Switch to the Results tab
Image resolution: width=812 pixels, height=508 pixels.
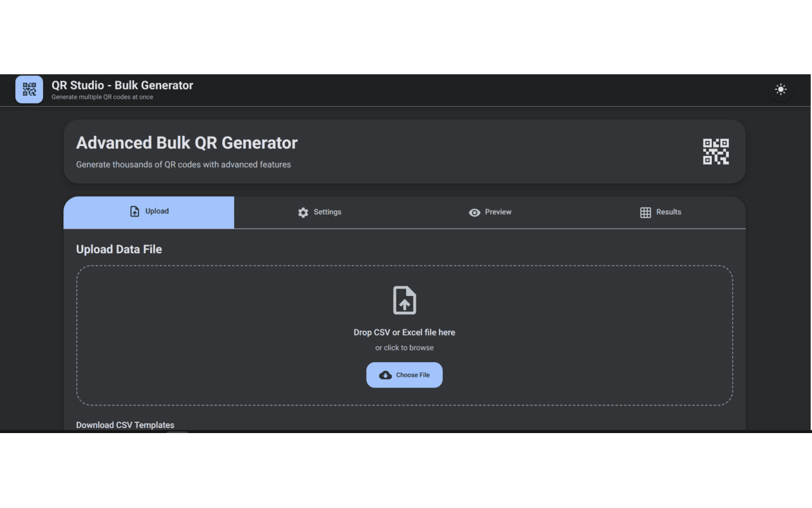(661, 212)
